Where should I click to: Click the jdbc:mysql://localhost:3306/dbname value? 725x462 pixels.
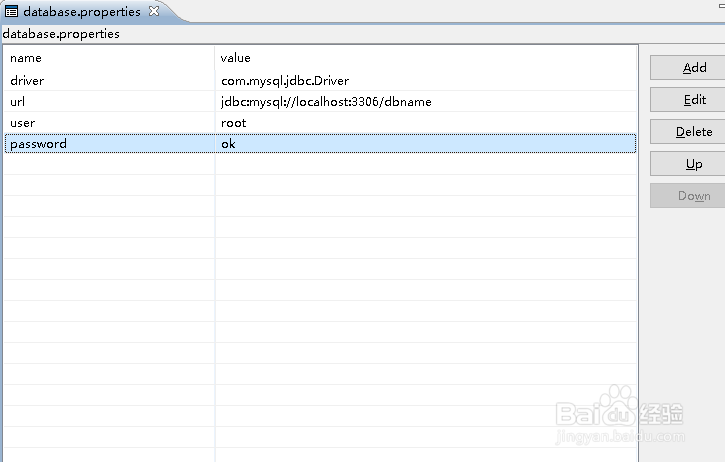tap(326, 102)
